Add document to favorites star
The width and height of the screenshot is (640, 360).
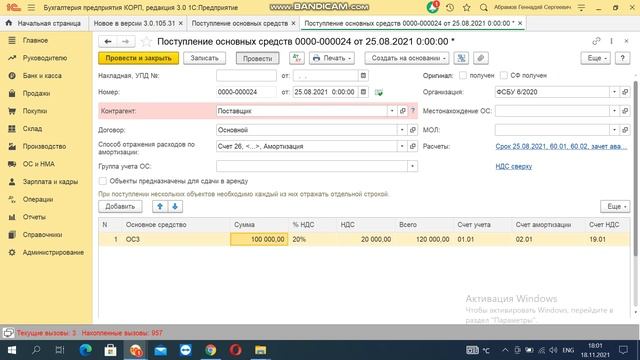click(146, 42)
